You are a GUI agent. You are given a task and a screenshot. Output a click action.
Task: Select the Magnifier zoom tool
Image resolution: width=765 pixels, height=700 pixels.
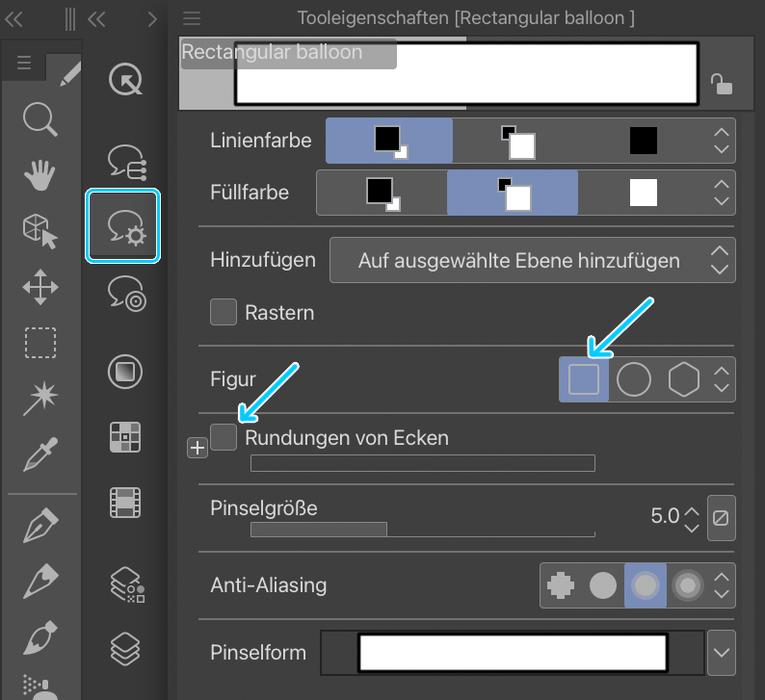[x=40, y=120]
